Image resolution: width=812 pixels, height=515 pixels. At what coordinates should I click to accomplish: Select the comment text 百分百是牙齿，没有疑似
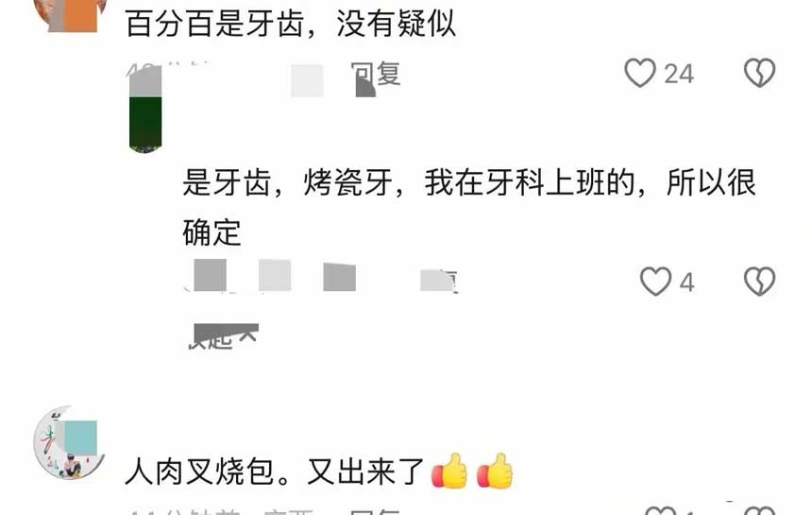coord(291,24)
